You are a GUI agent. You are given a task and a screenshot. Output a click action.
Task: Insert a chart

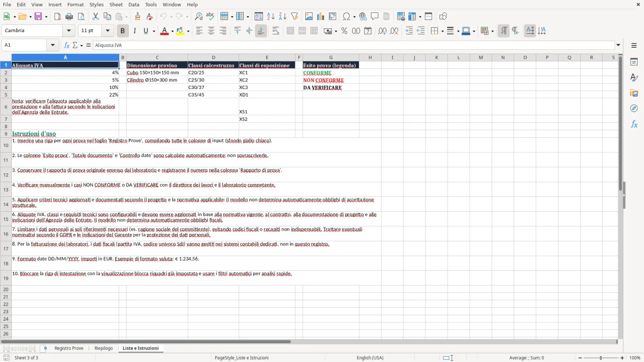tap(321, 17)
